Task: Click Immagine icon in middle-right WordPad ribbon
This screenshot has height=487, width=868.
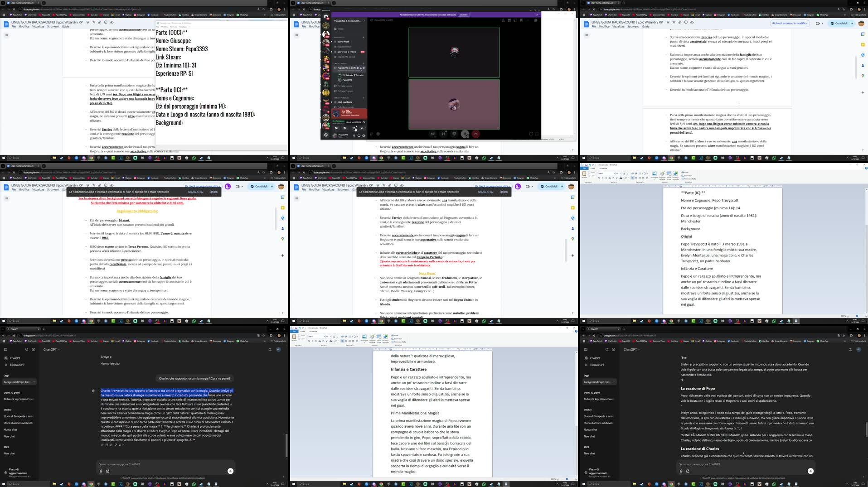Action: click(x=655, y=174)
